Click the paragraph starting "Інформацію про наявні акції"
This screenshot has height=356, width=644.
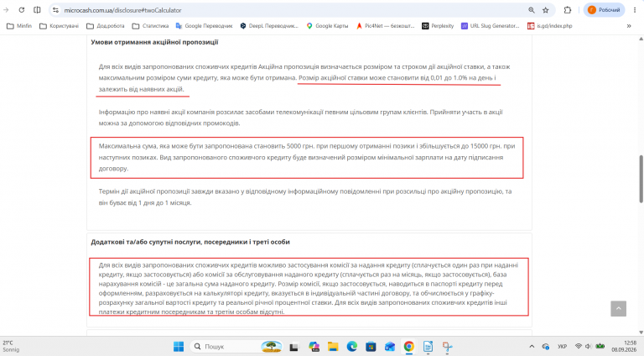pyautogui.click(x=301, y=118)
